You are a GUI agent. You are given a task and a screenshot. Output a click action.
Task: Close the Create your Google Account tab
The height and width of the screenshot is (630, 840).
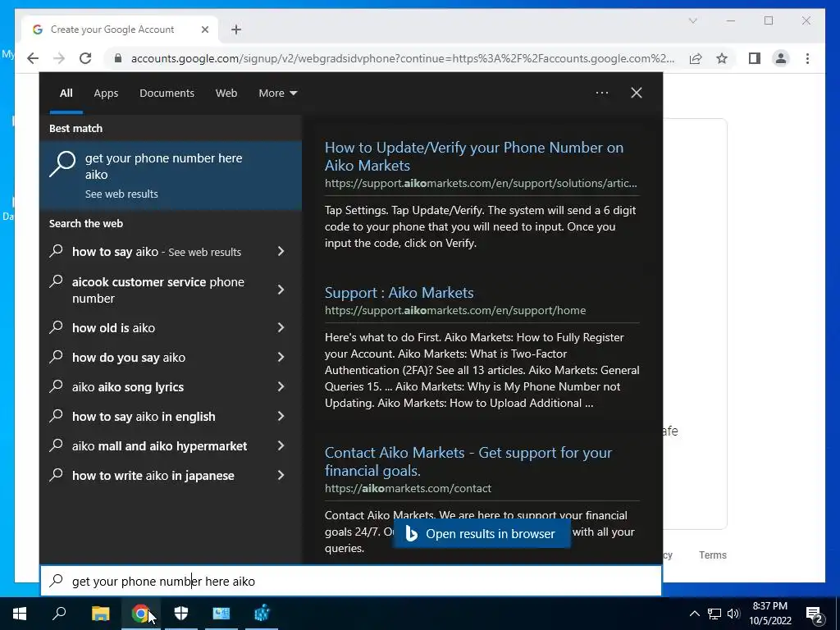point(204,30)
